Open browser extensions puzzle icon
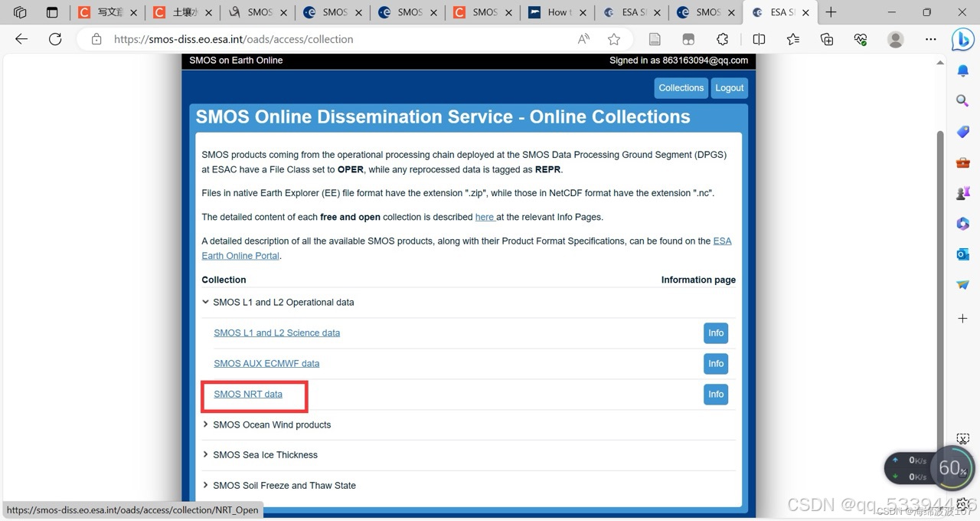Viewport: 980px width, 521px height. [722, 39]
